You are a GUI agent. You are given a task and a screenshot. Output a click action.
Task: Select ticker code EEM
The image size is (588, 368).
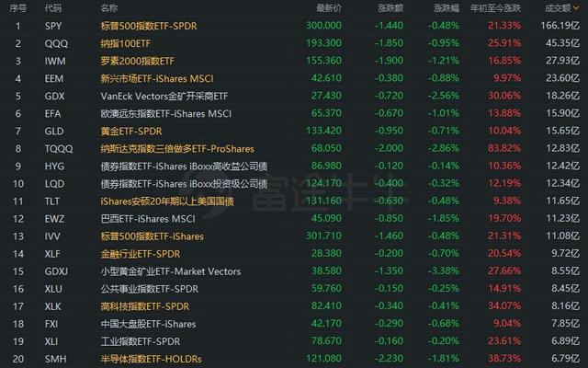[x=54, y=78]
